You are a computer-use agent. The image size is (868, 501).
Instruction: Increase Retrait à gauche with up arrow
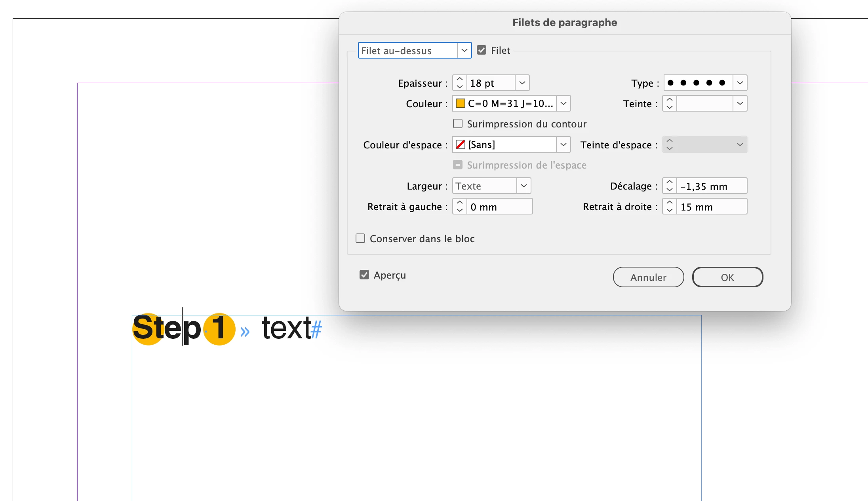tap(459, 203)
